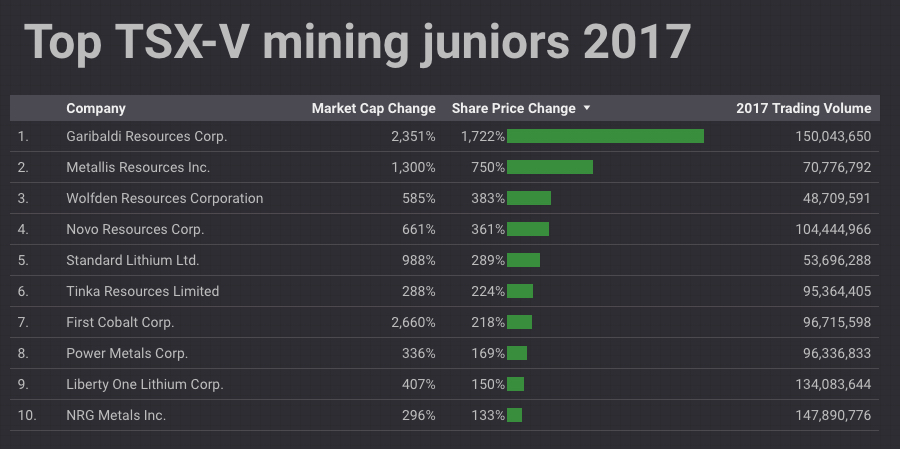The height and width of the screenshot is (449, 900).
Task: Sort by Company column header
Action: click(x=96, y=108)
